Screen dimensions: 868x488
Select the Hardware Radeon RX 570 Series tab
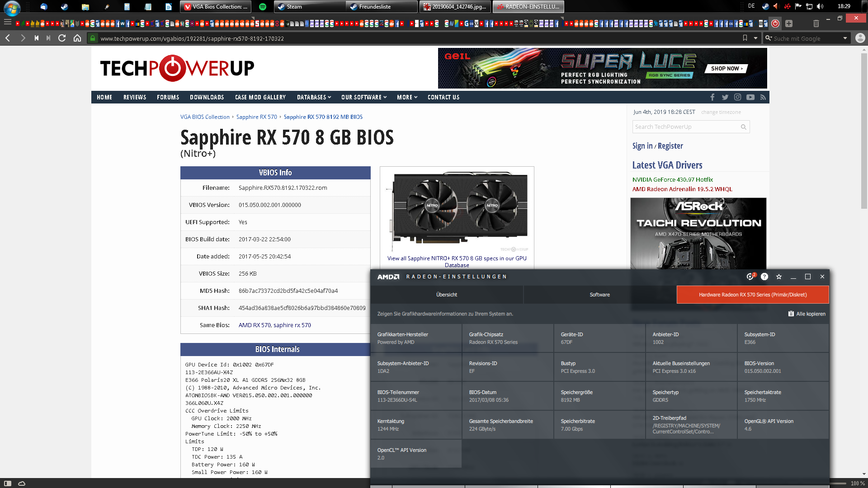753,295
